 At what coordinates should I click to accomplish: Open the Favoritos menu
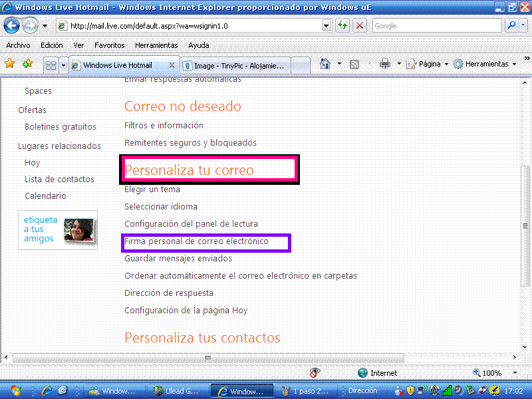click(109, 45)
